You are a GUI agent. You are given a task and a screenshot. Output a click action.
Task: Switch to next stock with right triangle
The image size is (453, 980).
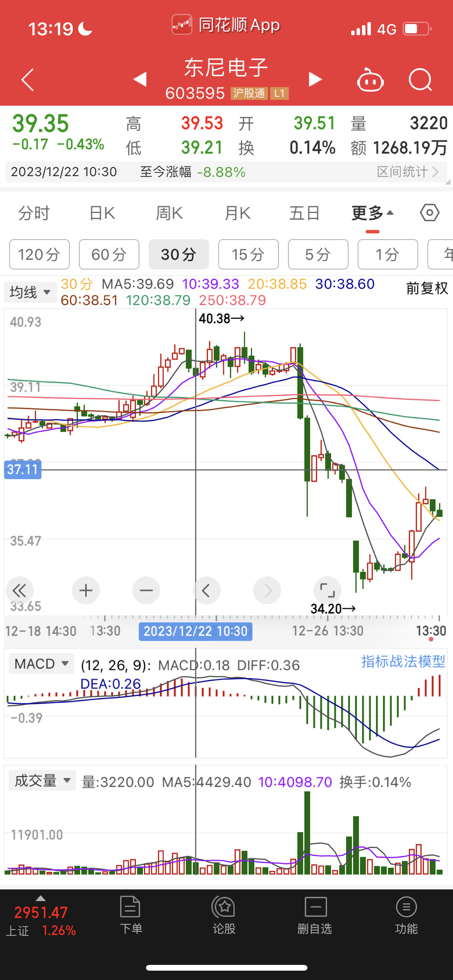(x=315, y=79)
